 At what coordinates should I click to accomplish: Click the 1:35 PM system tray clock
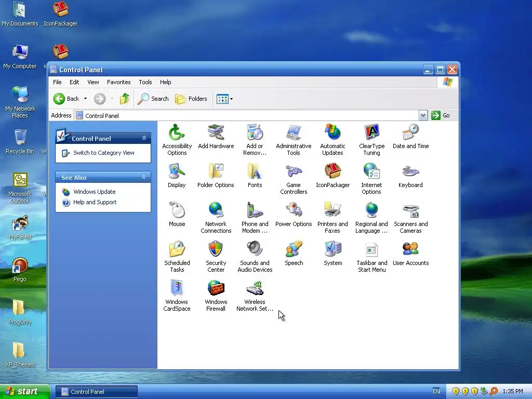[513, 392]
